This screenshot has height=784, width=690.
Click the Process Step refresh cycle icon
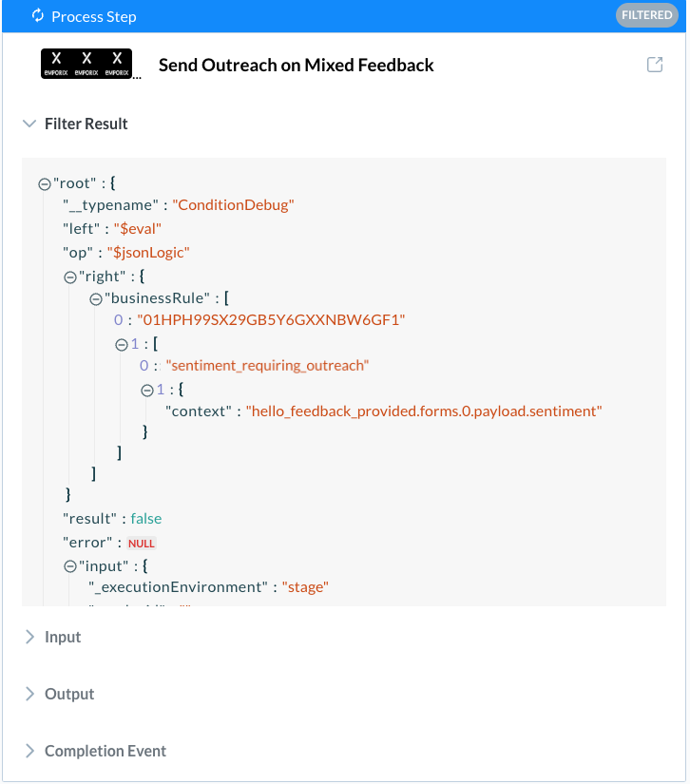pos(38,15)
